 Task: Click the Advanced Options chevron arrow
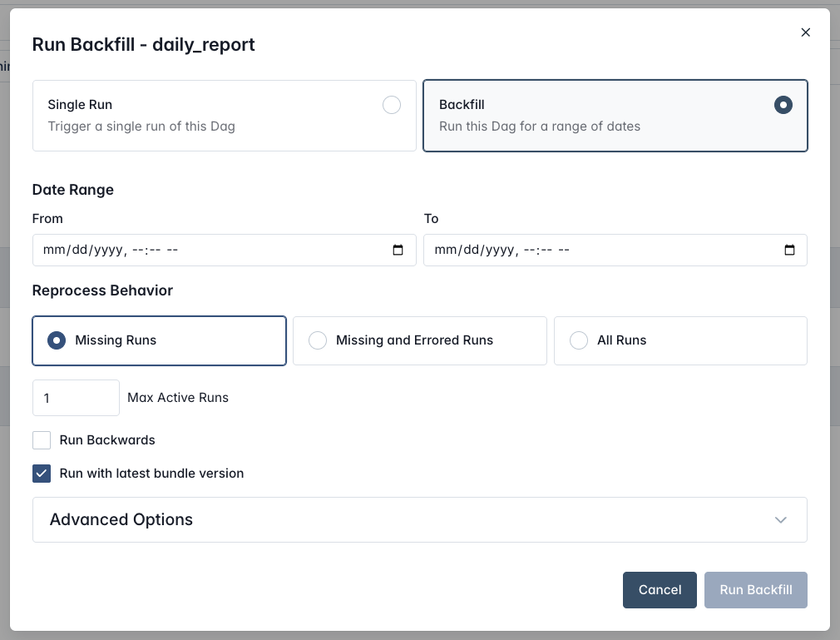[x=781, y=520]
